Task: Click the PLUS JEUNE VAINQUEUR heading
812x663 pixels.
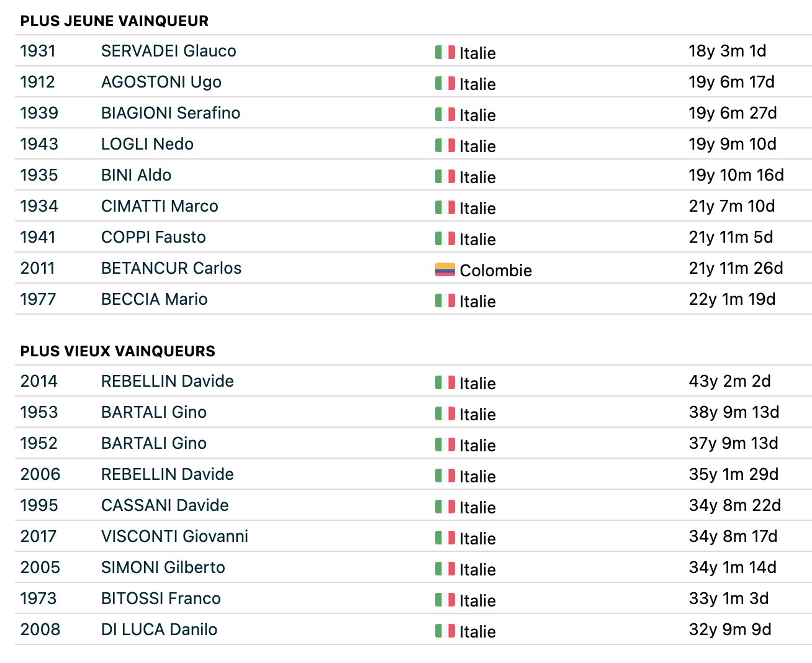Action: 114,21
